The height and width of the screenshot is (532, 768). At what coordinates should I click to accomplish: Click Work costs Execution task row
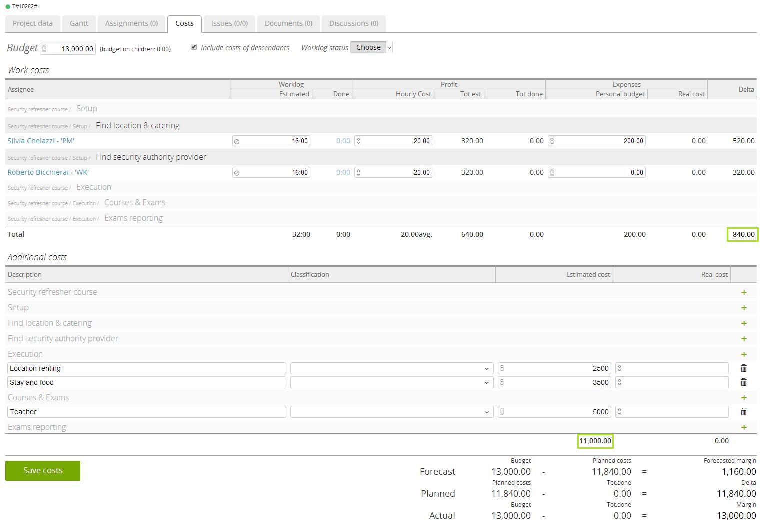(x=381, y=187)
